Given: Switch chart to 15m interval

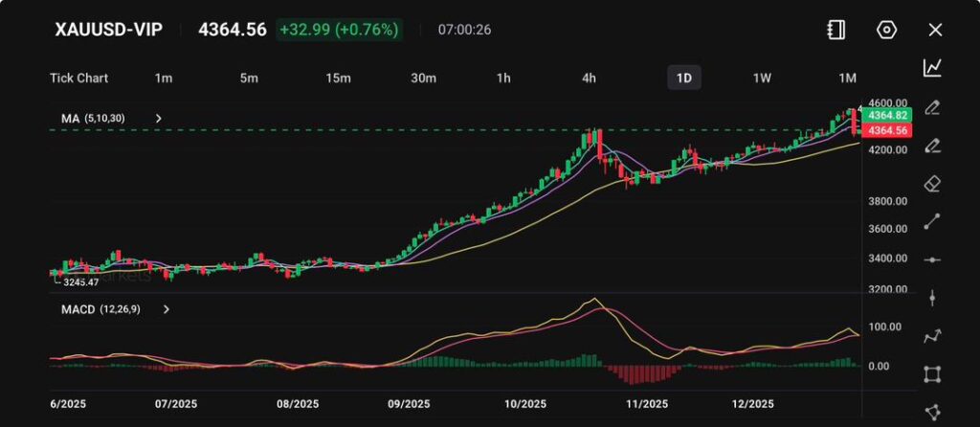Looking at the screenshot, I should [338, 78].
